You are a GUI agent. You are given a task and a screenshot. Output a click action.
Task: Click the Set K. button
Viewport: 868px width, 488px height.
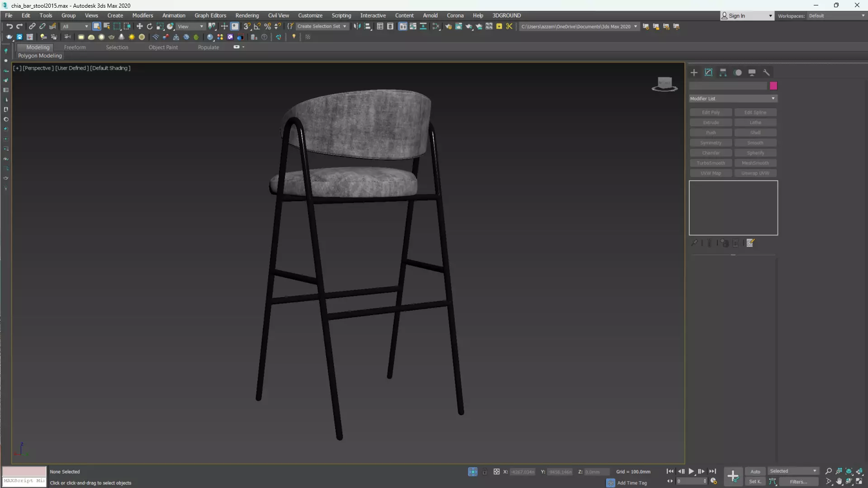click(755, 482)
